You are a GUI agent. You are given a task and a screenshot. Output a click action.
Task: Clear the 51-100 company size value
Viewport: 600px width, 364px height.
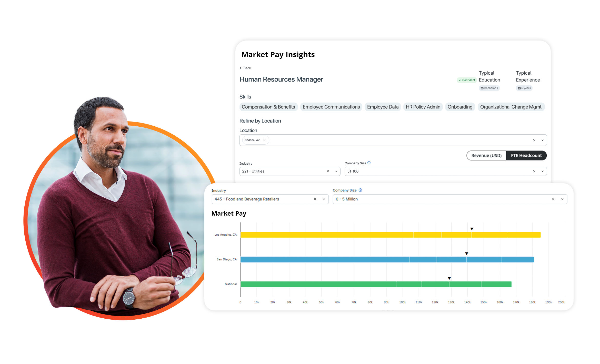(534, 171)
